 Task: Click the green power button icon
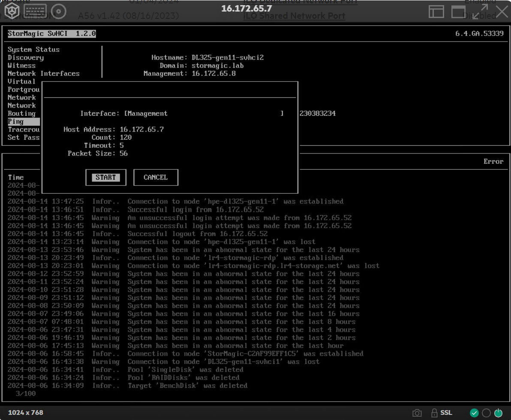(x=498, y=413)
